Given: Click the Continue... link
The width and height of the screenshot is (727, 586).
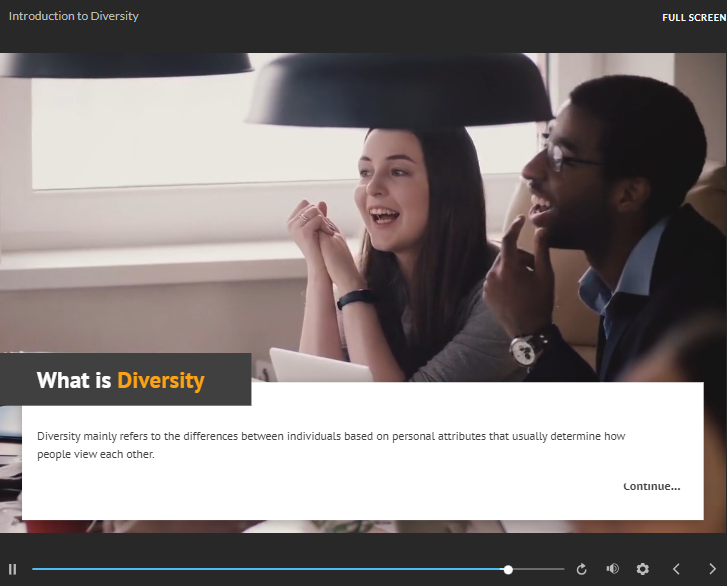Looking at the screenshot, I should pos(651,486).
